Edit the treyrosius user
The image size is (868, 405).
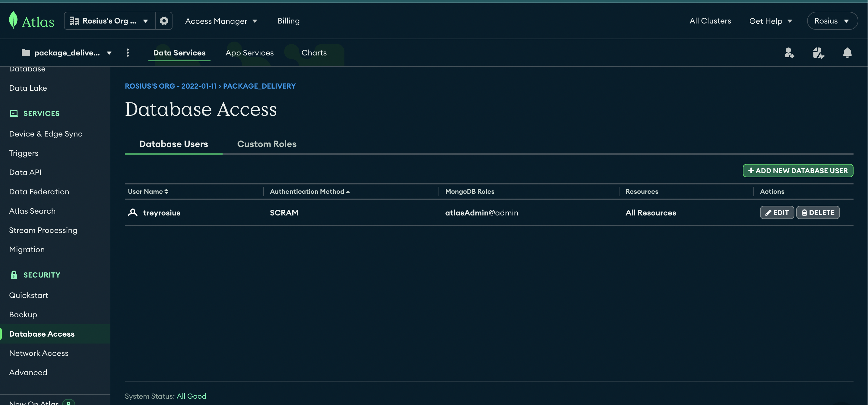(x=777, y=213)
